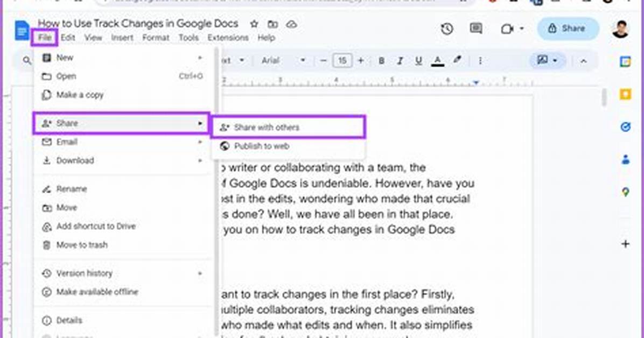
Task: Expand the Email submenu
Action: point(123,142)
